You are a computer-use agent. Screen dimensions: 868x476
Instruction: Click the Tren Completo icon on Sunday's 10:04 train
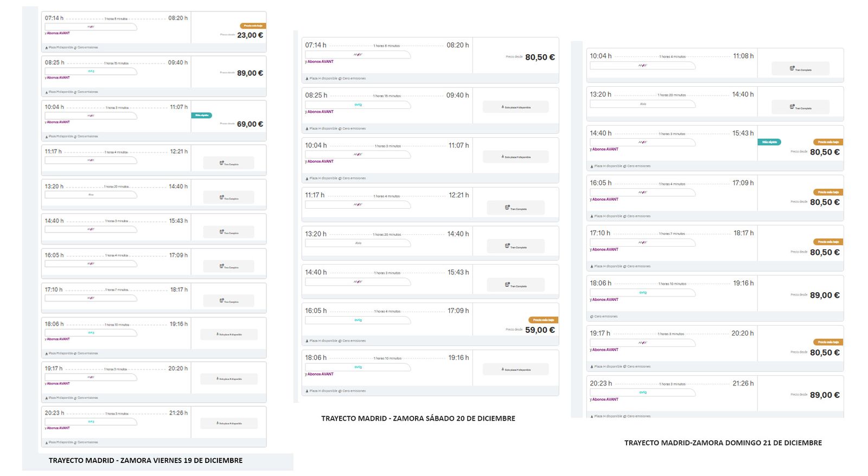tap(792, 69)
